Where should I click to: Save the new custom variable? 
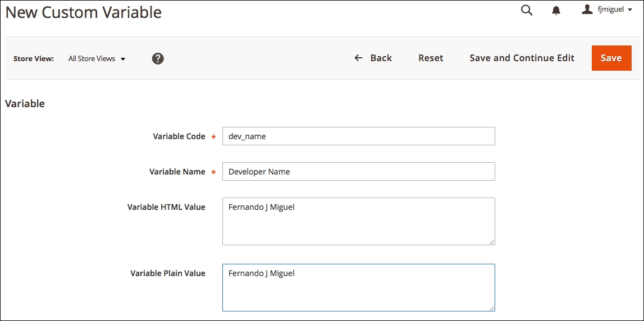tap(611, 58)
